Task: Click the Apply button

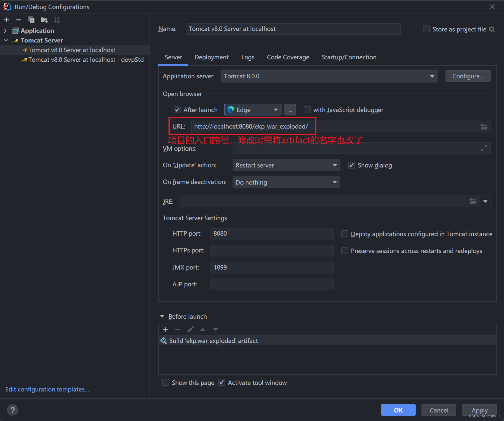Action: pyautogui.click(x=479, y=410)
